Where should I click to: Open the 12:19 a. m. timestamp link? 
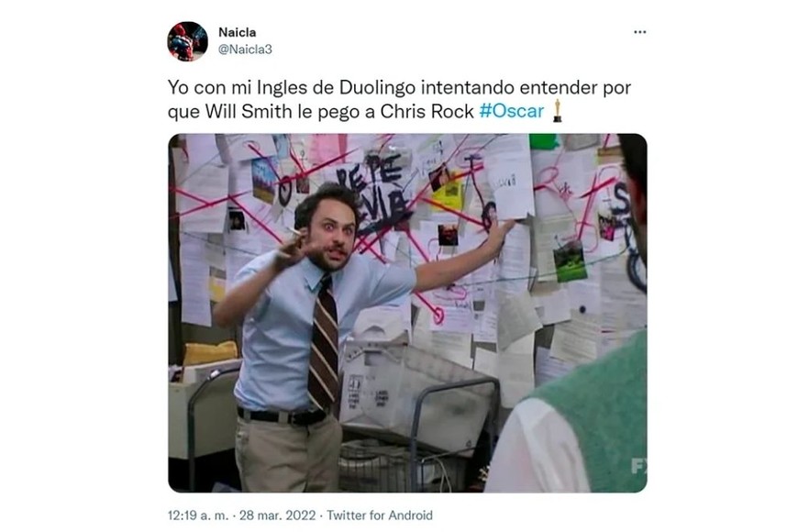pos(198,515)
